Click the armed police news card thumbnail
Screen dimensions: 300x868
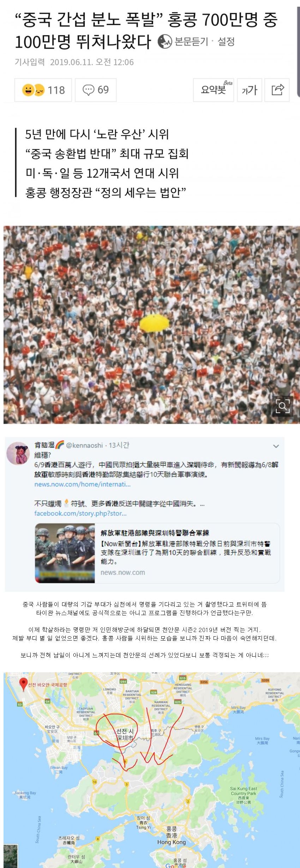tap(65, 553)
